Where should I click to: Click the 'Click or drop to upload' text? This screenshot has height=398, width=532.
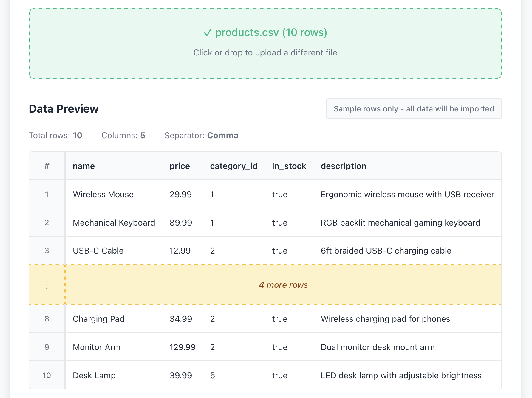coord(265,52)
